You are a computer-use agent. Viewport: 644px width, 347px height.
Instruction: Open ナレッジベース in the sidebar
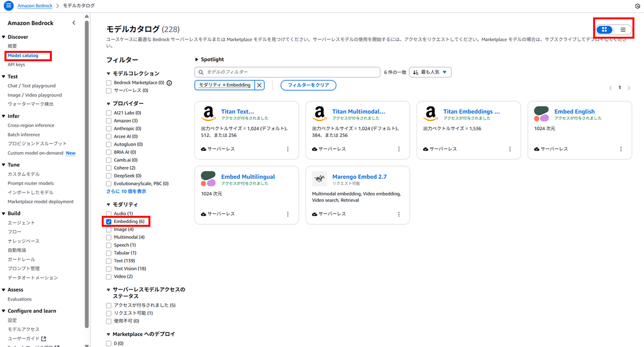23,241
